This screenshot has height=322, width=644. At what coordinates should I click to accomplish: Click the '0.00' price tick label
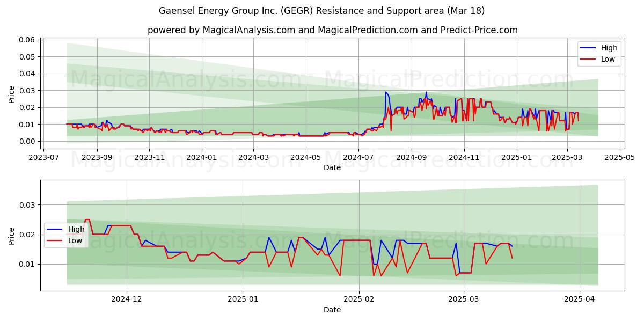click(x=27, y=141)
